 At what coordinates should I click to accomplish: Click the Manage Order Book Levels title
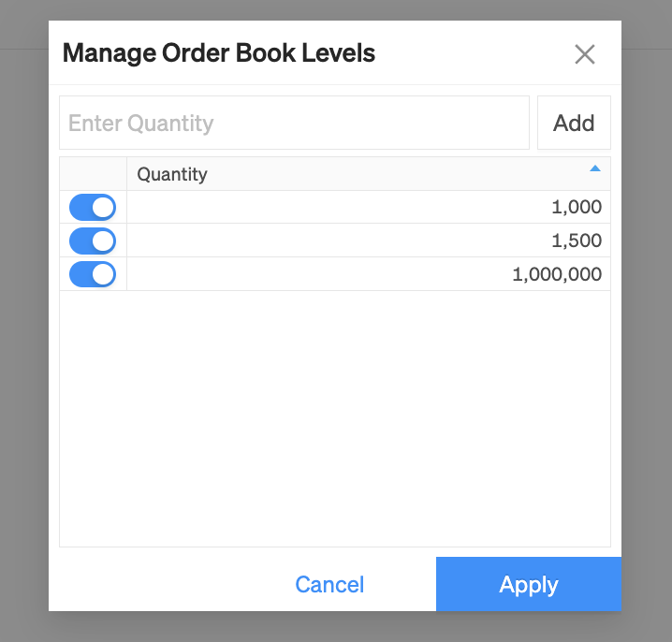point(219,53)
